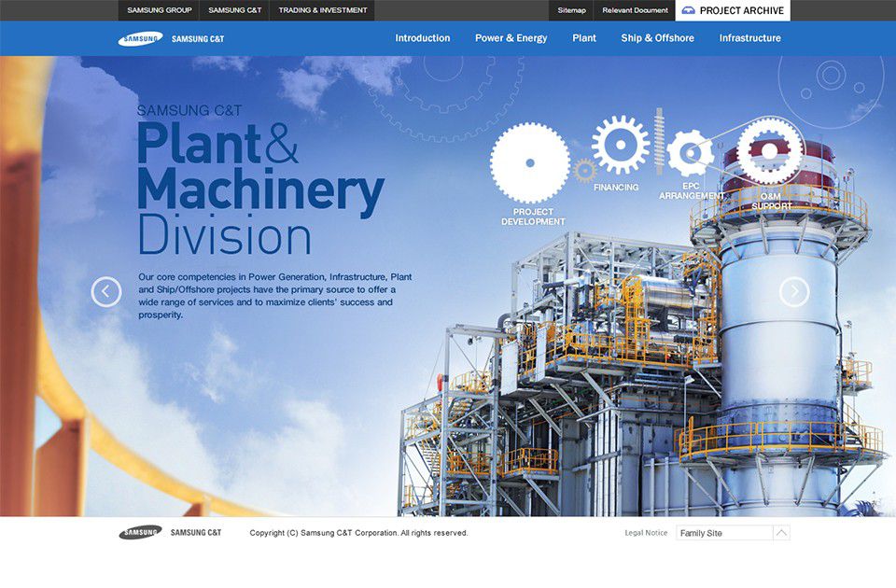
Task: Click the Family Site combo box field
Action: (x=724, y=533)
